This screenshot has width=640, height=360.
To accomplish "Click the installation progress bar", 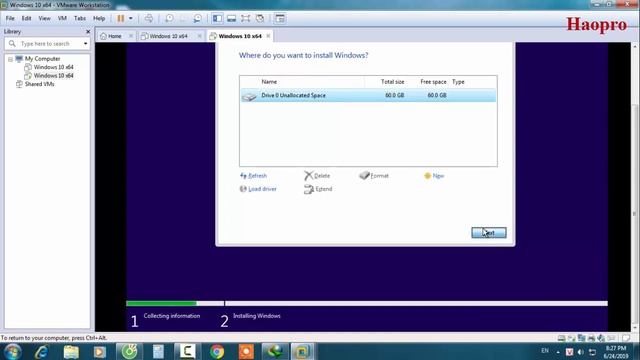I will (367, 303).
